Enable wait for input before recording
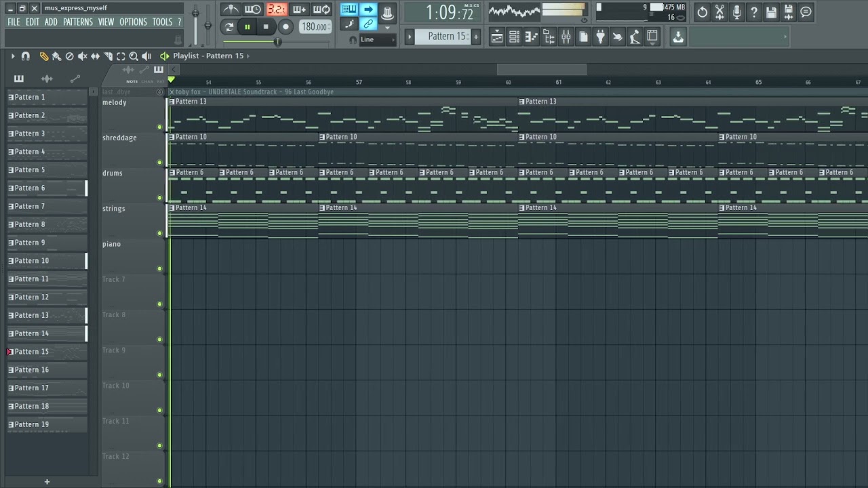 (x=253, y=9)
